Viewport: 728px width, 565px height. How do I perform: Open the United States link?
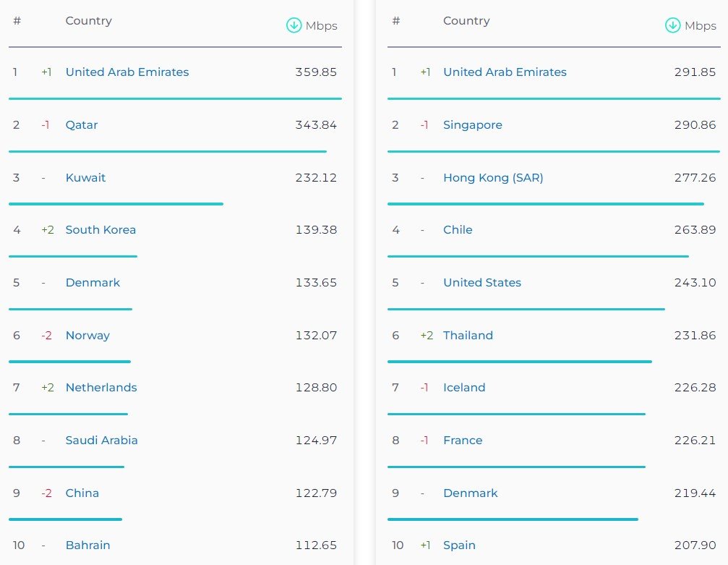pos(482,283)
